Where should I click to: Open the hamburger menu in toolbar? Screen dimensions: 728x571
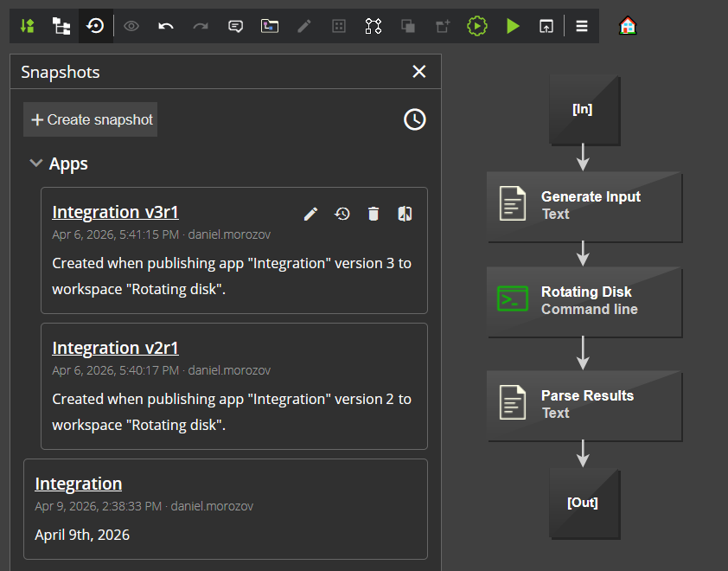[x=582, y=26]
